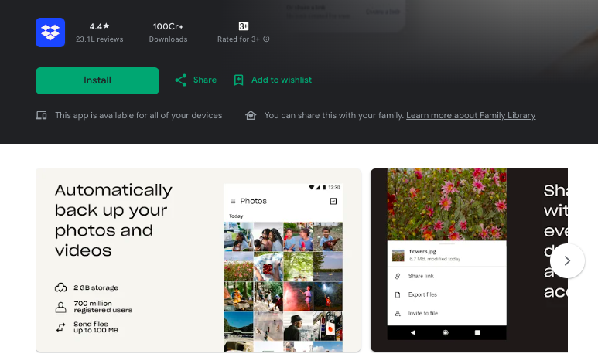
Task: Open the photo backup screenshot
Action: tap(198, 260)
